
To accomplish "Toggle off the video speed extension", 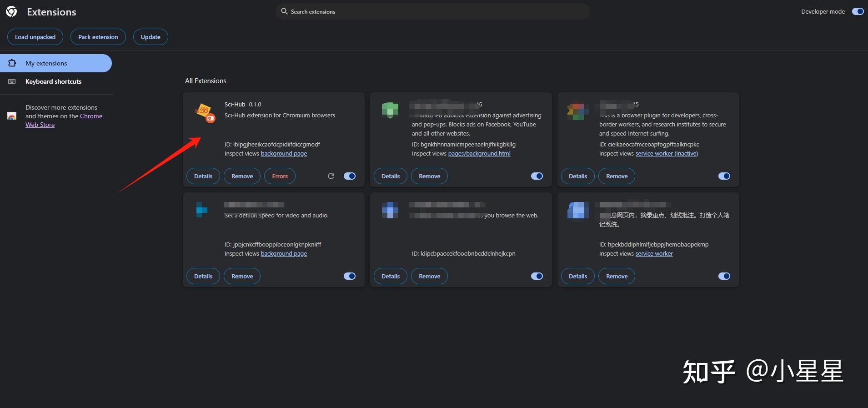I will (350, 276).
